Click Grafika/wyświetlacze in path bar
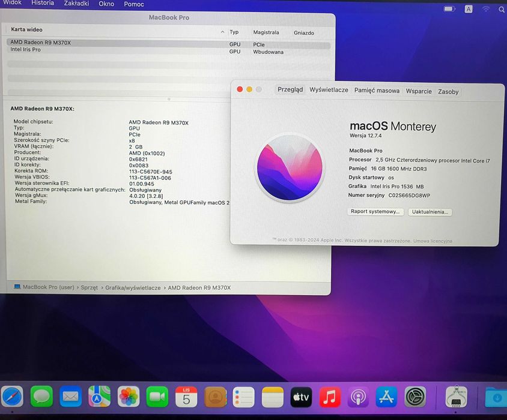The image size is (507, 420). coord(133,287)
